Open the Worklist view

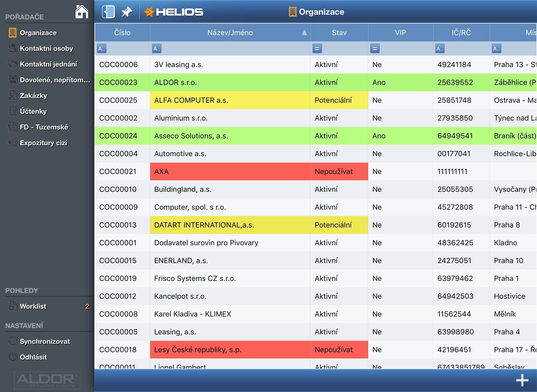pos(47,306)
